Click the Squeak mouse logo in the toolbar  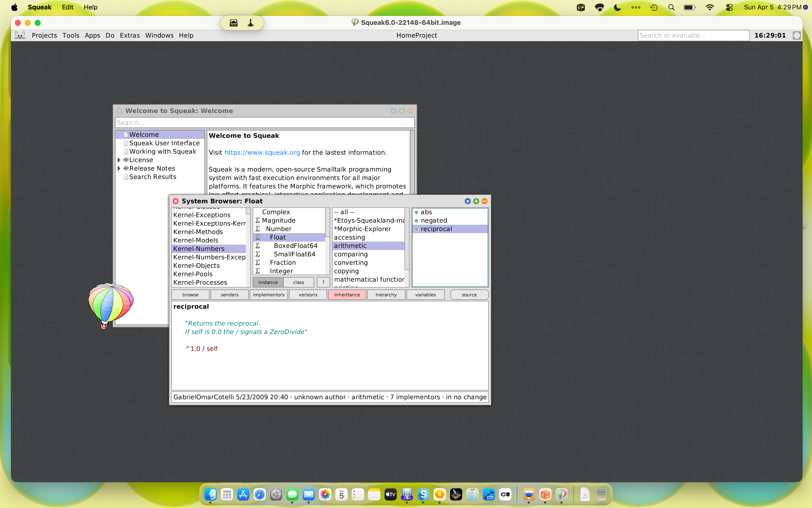coord(20,35)
